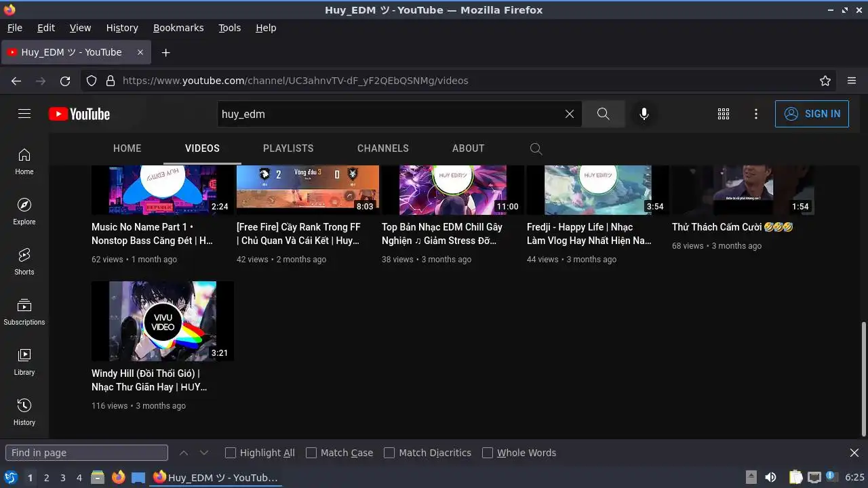Enable Whole Words checkbox
This screenshot has width=868, height=488.
(x=487, y=453)
